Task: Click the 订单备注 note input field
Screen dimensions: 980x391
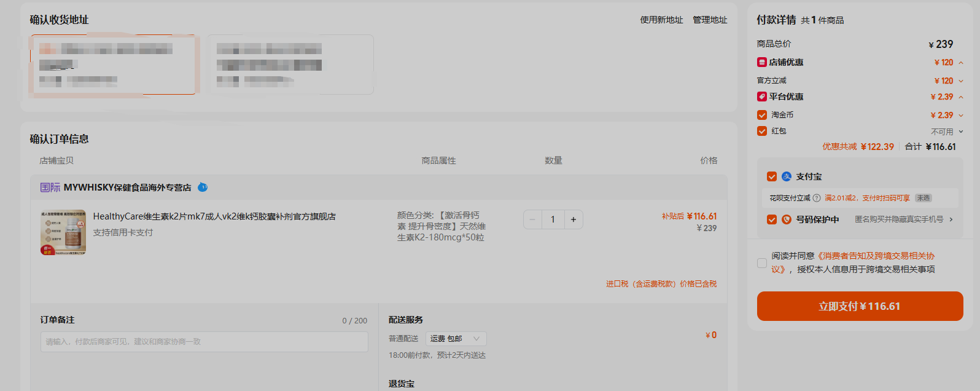Action: coord(204,342)
